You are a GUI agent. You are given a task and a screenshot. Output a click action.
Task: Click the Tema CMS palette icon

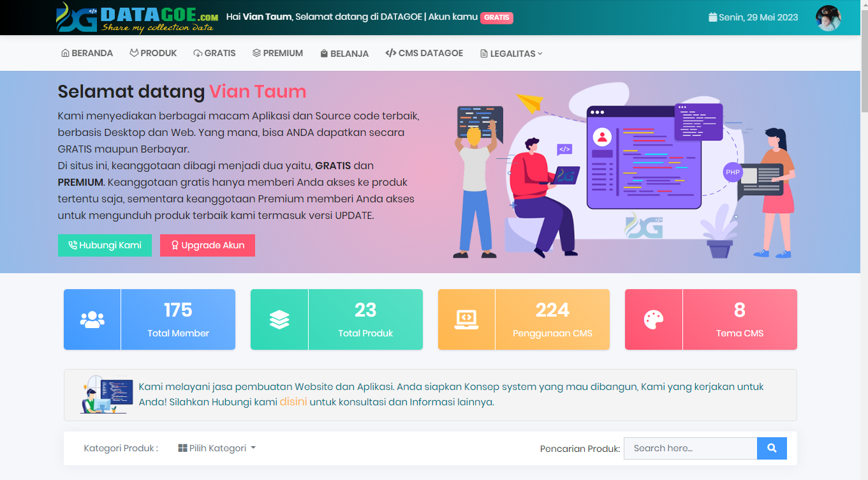[x=654, y=319]
